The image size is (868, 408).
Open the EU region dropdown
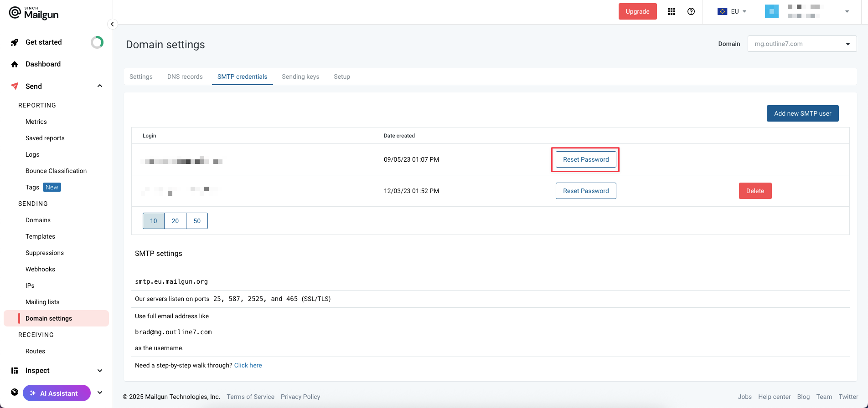(732, 11)
